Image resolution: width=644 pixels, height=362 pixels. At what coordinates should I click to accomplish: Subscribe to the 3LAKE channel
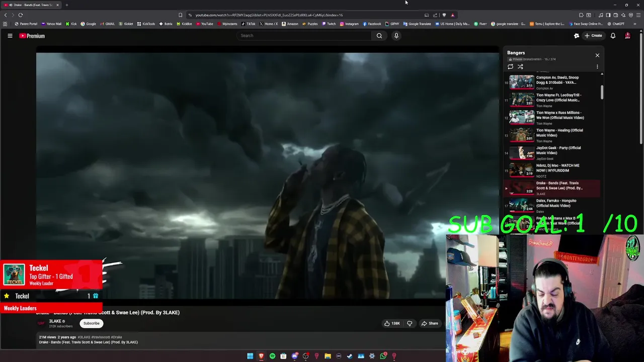[x=91, y=323]
